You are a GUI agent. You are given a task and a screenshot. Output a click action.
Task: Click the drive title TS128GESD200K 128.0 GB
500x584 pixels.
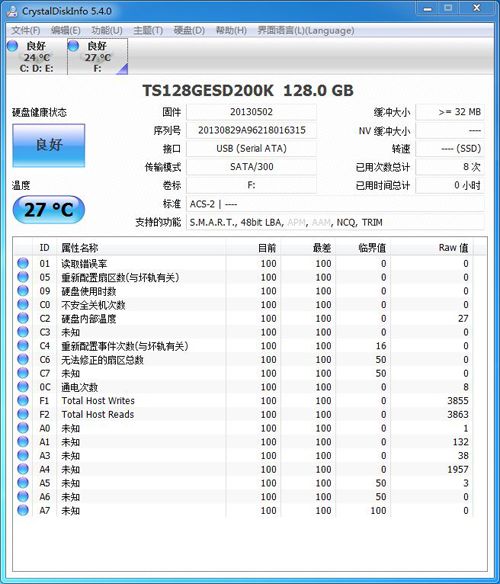(248, 91)
